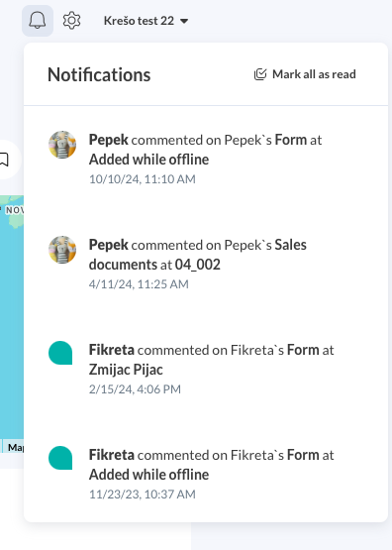The image size is (392, 550).
Task: Expand the Krešo test 22 dropdown arrow
Action: point(184,22)
